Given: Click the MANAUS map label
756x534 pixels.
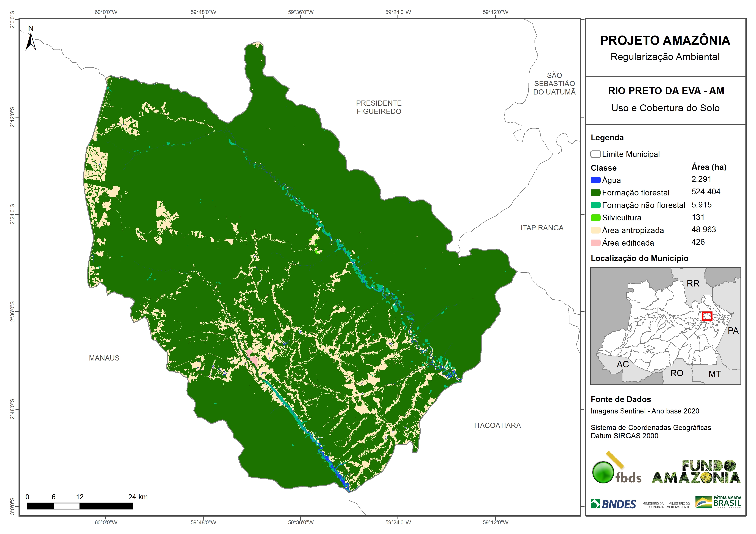Looking at the screenshot, I should [104, 358].
